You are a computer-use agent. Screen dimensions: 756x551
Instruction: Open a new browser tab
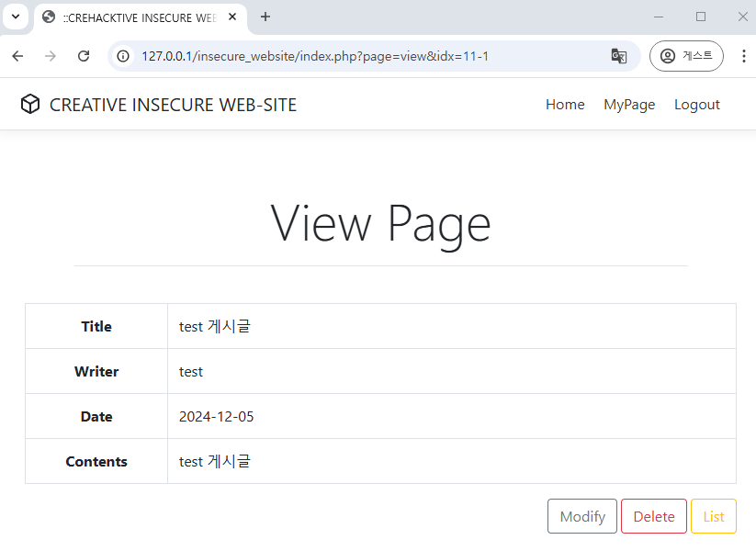coord(265,17)
